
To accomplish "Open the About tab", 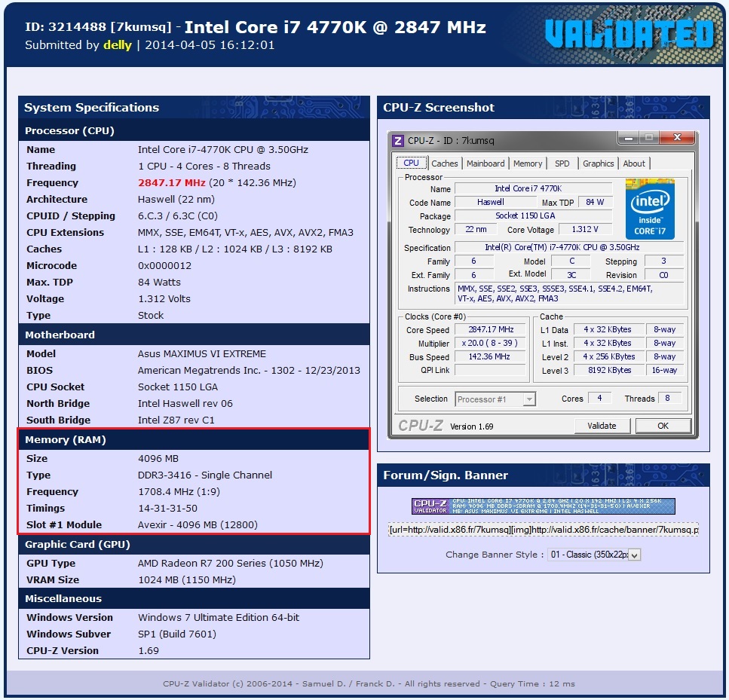I will point(634,164).
